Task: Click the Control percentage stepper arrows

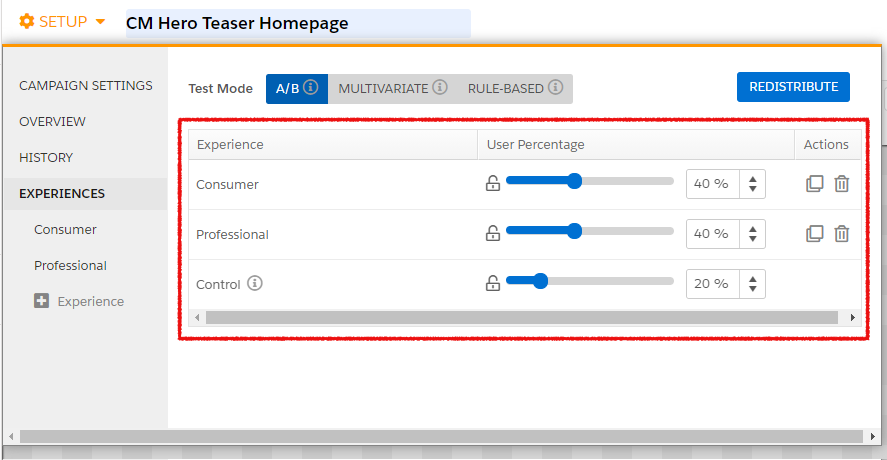Action: pyautogui.click(x=752, y=284)
